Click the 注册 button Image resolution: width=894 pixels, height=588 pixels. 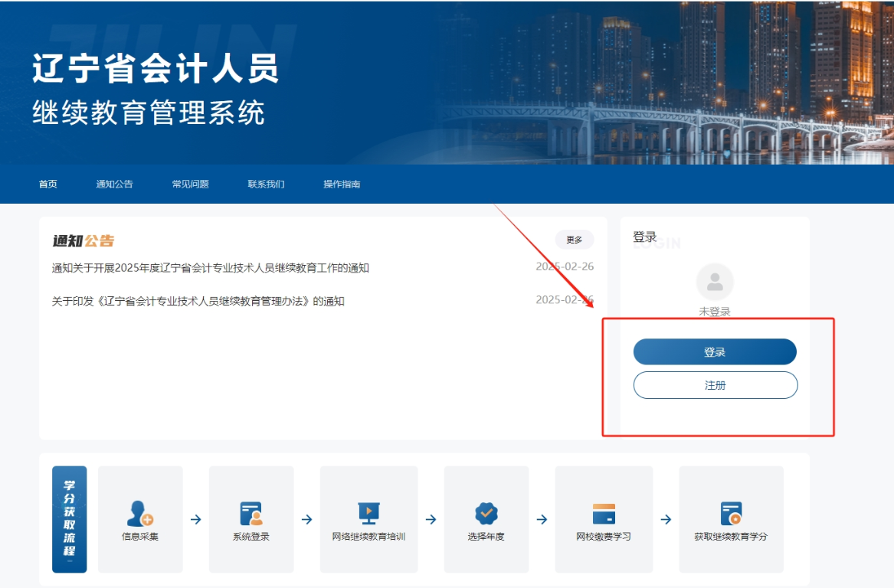point(714,385)
